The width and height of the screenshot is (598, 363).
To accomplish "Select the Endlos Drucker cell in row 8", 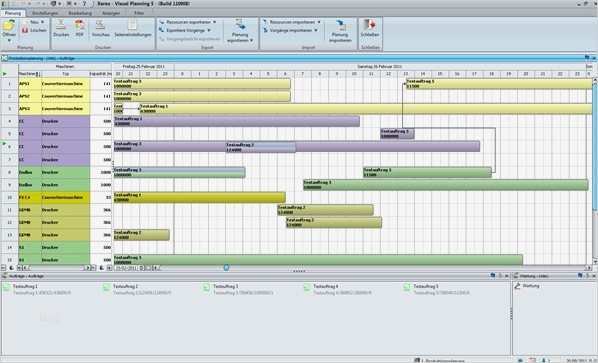I will (65, 172).
